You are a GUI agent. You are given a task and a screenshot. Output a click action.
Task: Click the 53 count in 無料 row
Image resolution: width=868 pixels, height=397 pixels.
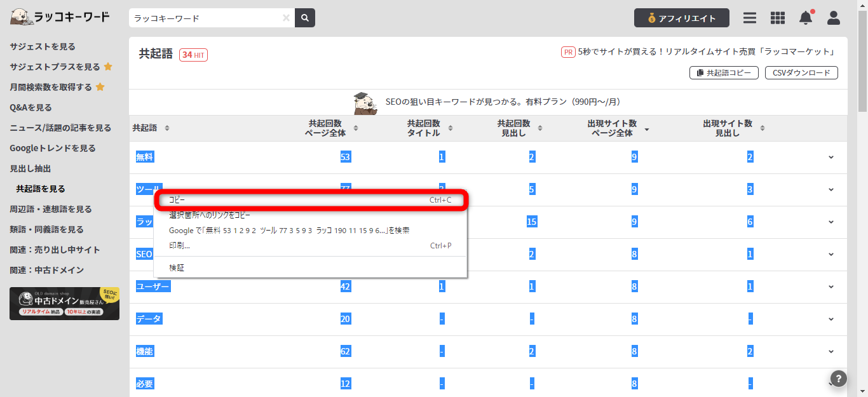click(x=345, y=157)
